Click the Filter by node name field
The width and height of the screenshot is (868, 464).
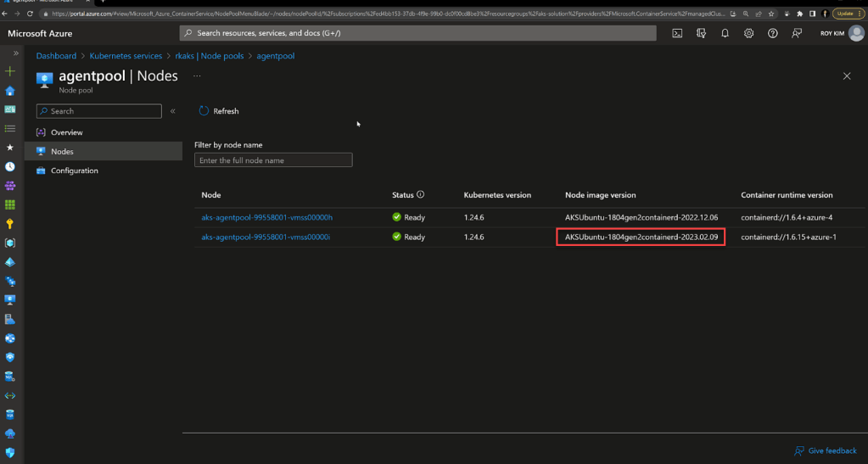(x=273, y=160)
